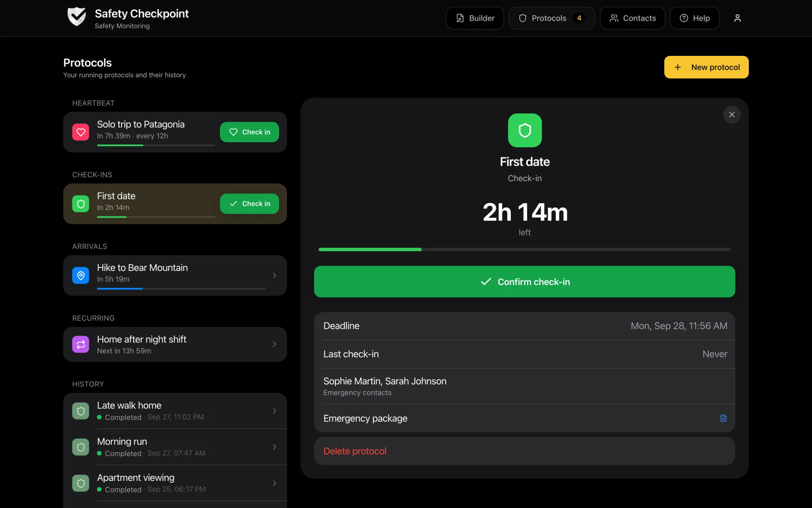Open the Help page
This screenshot has height=508, width=812.
[x=694, y=18]
